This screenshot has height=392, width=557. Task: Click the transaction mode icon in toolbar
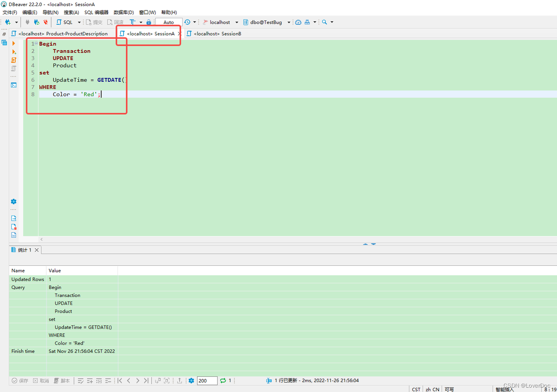[x=133, y=22]
